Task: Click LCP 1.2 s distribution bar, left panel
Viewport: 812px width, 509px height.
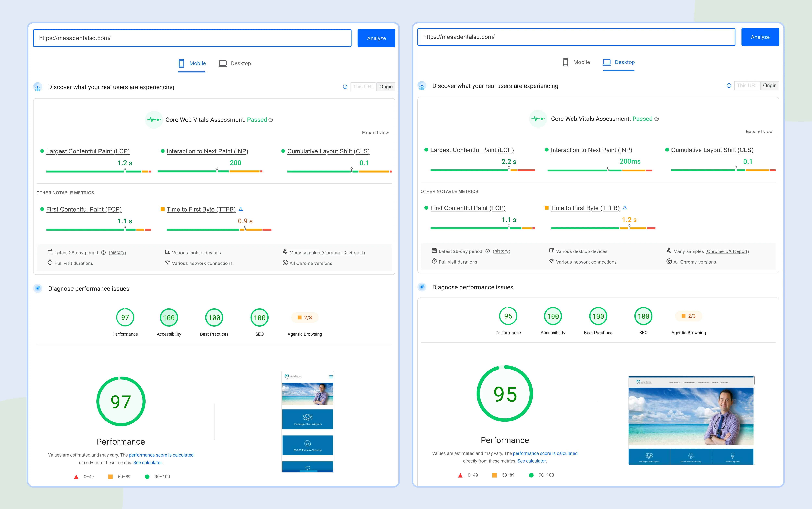Action: (x=98, y=172)
